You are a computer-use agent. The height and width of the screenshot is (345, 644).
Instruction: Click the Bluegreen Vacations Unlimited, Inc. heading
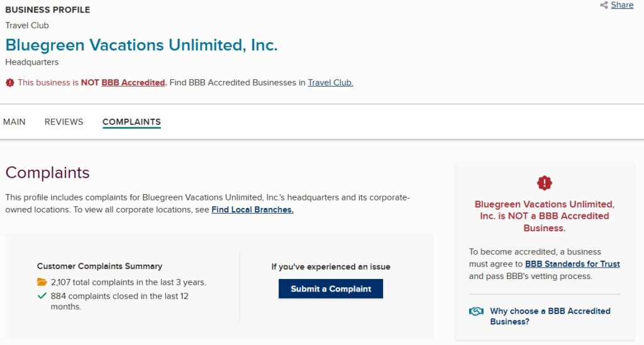tap(142, 45)
